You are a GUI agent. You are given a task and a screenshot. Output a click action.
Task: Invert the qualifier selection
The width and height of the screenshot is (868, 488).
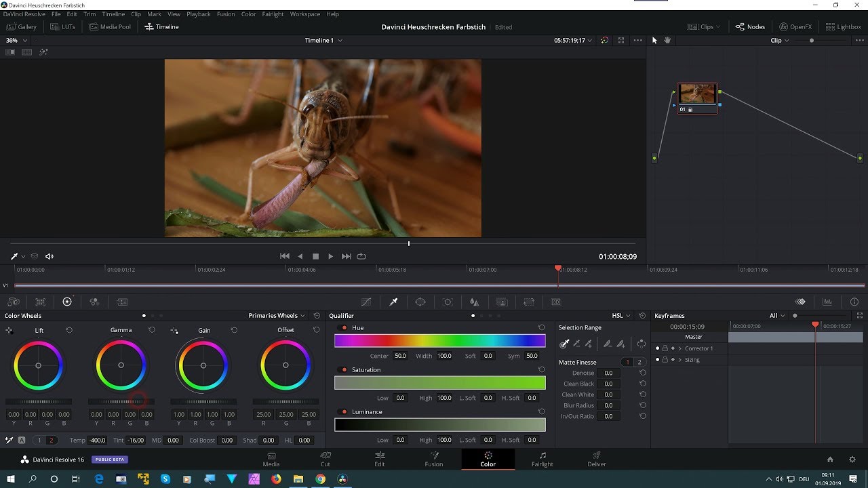pyautogui.click(x=641, y=344)
